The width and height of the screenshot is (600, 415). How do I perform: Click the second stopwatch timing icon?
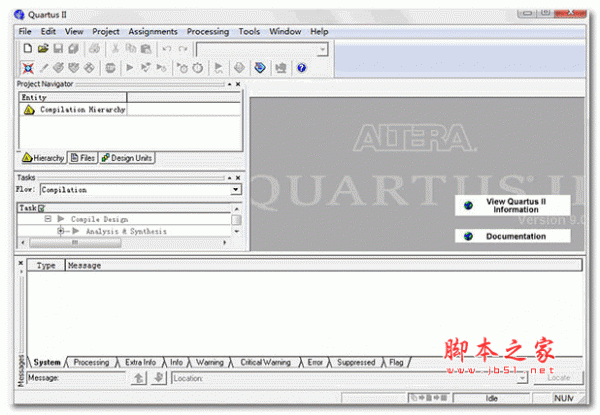click(x=197, y=68)
